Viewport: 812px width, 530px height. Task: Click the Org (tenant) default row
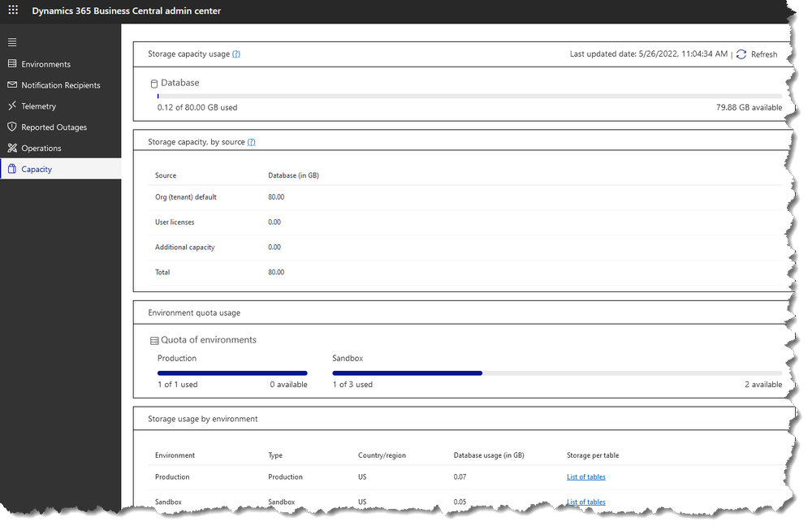click(465, 197)
